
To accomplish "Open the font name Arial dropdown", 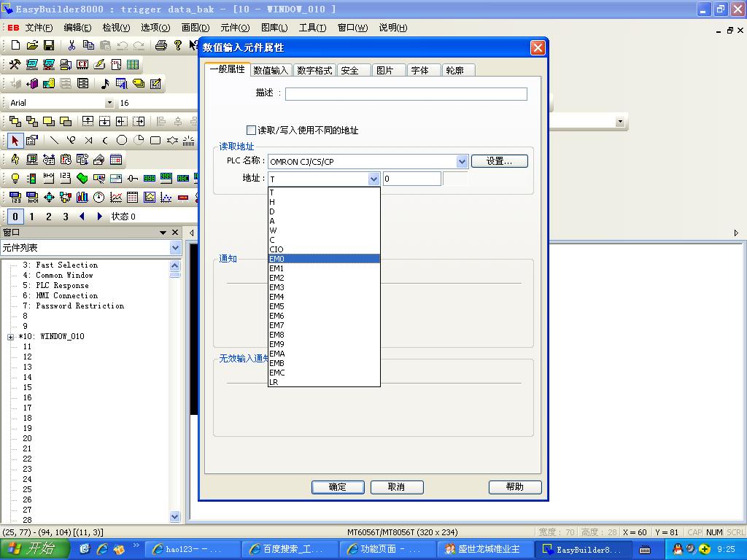I will click(109, 103).
